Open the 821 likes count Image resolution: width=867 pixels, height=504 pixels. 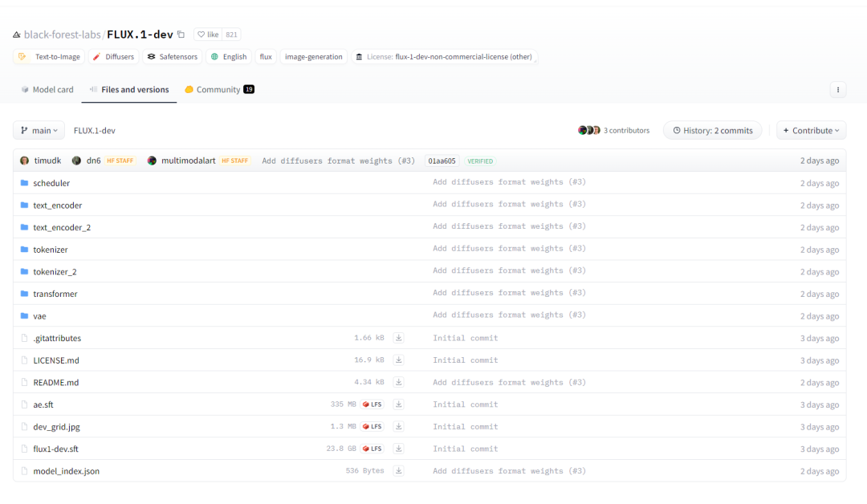231,35
